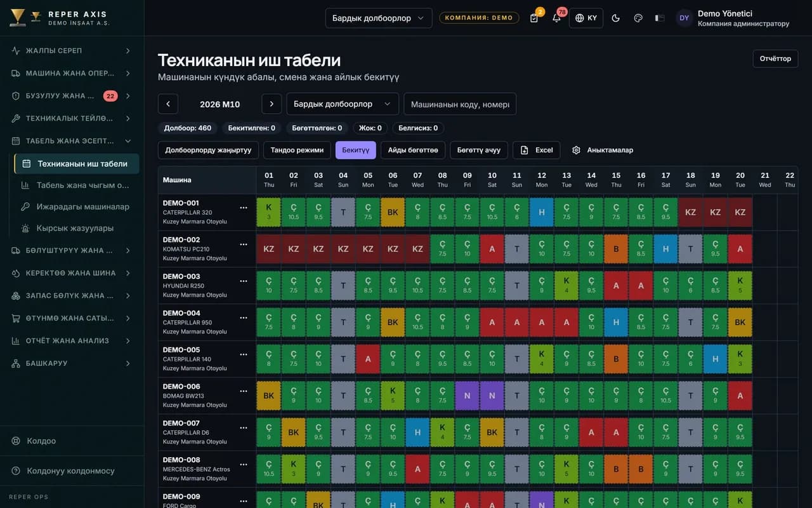The image size is (812, 508).
Task: Export timesheet via Excel button
Action: coord(537,150)
